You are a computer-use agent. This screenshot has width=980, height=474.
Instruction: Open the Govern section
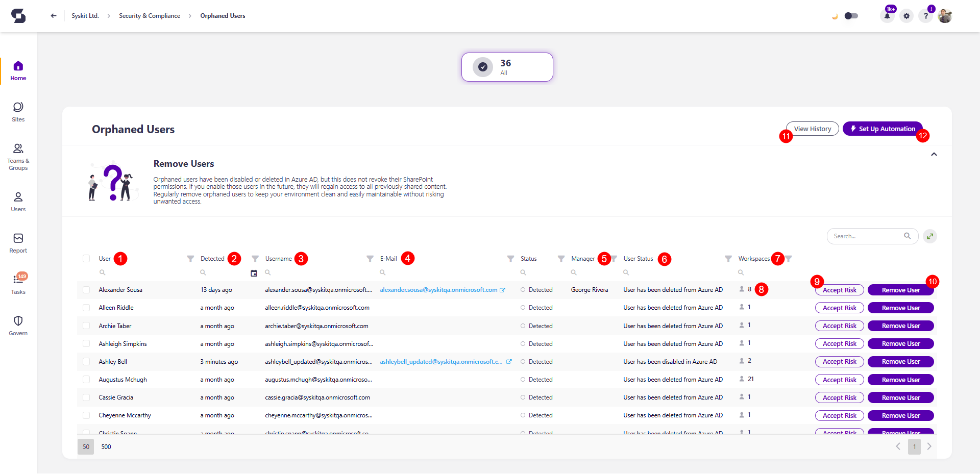click(18, 325)
